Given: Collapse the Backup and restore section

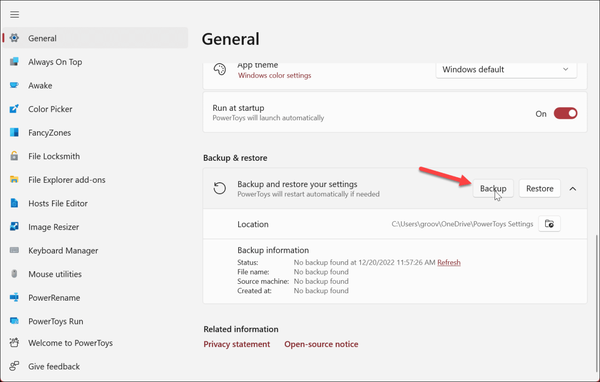Looking at the screenshot, I should [572, 189].
